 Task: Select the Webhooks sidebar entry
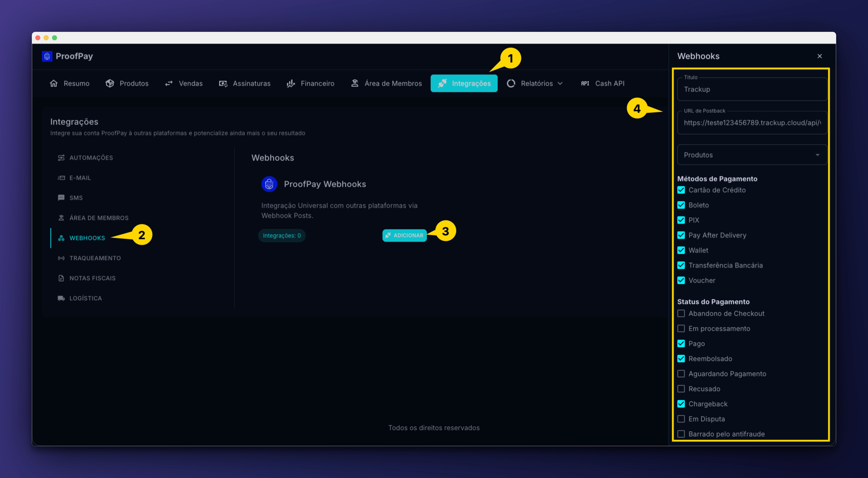[x=81, y=238]
